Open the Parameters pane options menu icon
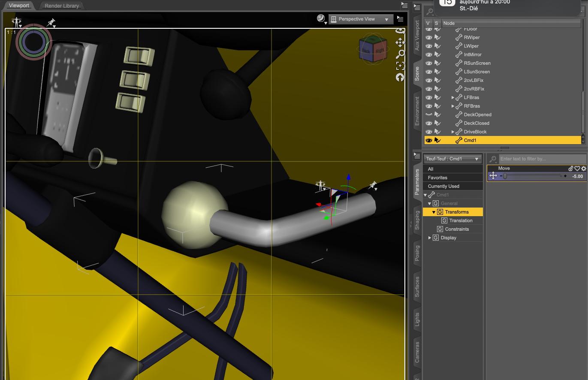588x380 pixels. click(x=417, y=156)
